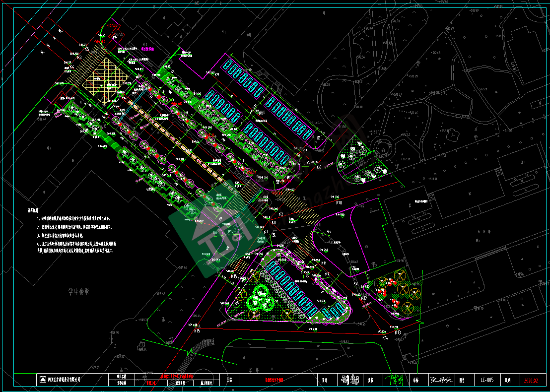550x392 pixels.
Task: Select the K7 label by parking rows
Action: 305,151
